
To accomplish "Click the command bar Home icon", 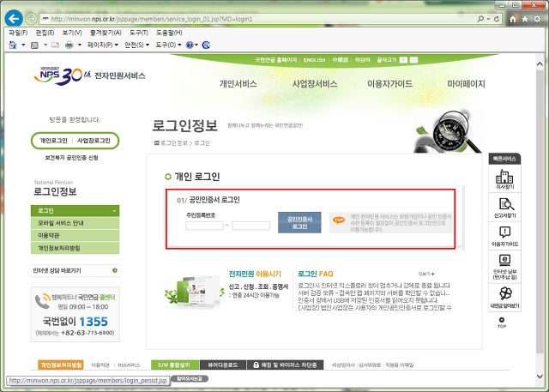I will (13, 45).
